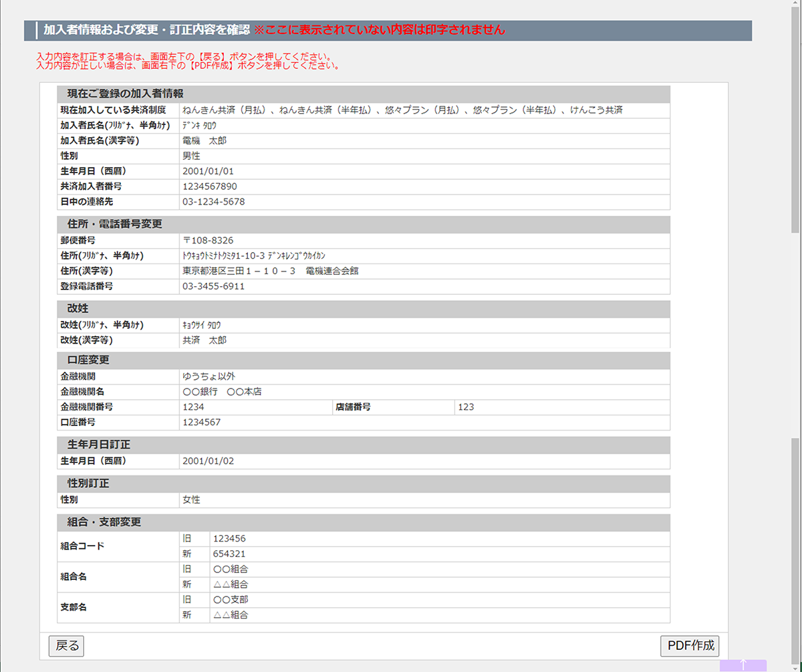The height and width of the screenshot is (672, 802).
Task: Click the 店舗番号 value 123
Action: 466,407
